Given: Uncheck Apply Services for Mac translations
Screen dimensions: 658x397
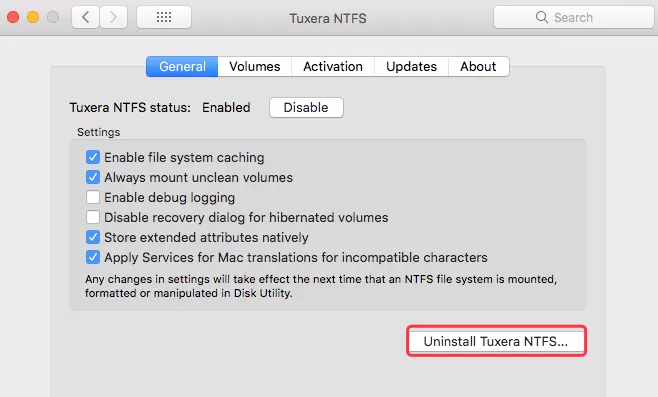Looking at the screenshot, I should (x=93, y=257).
